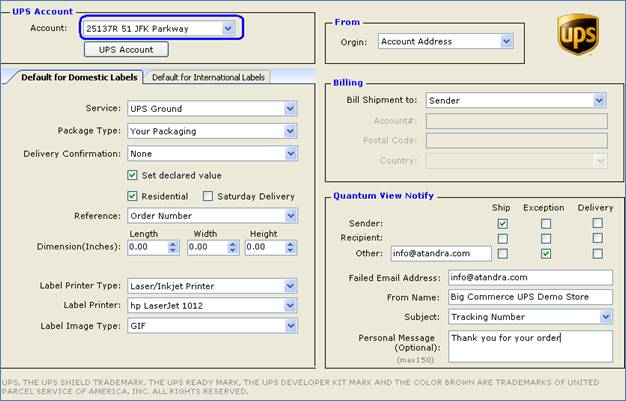Enable Other Ship notification checkbox
Viewport: 626px width, 401px height.
[503, 254]
